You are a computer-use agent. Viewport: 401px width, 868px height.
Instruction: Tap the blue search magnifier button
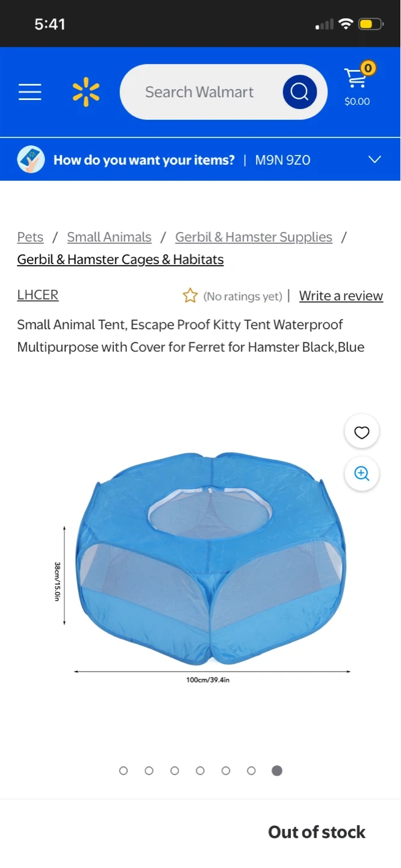tap(299, 92)
